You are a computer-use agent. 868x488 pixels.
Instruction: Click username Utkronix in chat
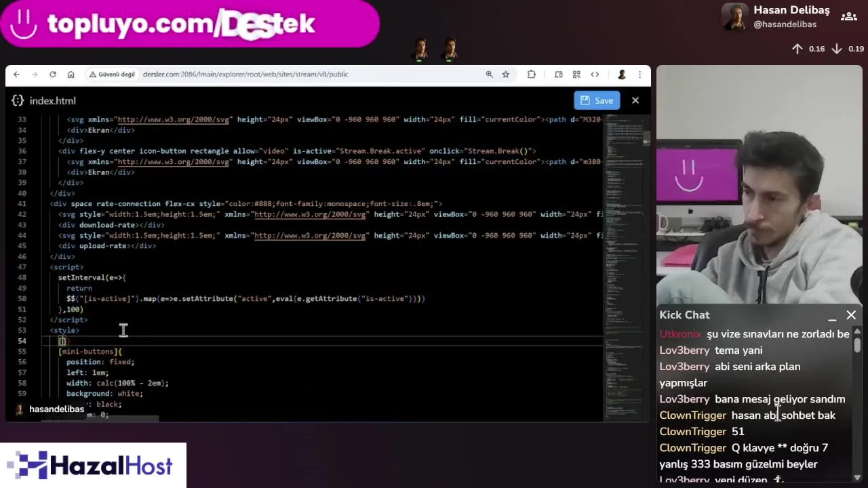coord(680,334)
